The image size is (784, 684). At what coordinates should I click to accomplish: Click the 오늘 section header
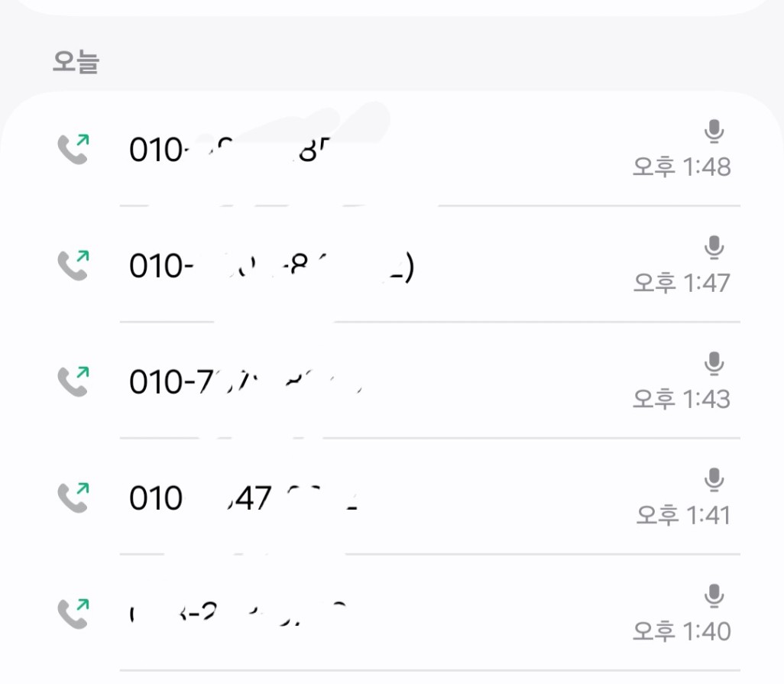click(76, 62)
